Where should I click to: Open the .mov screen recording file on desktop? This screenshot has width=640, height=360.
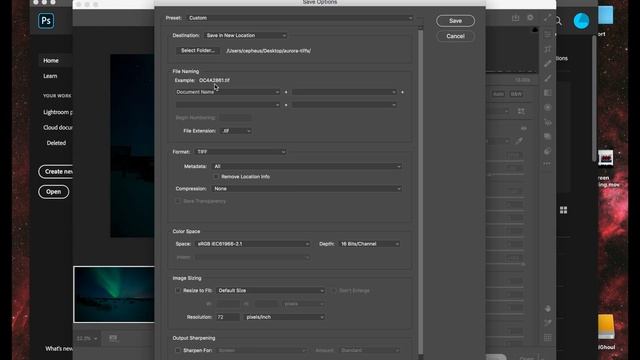coord(606,158)
